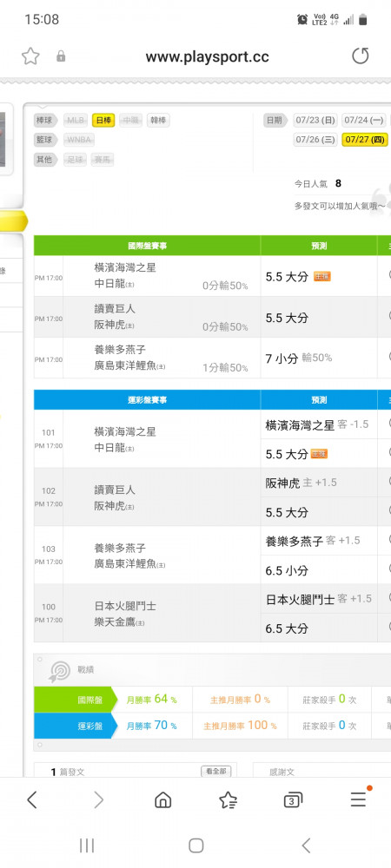This screenshot has height=868, width=391.
Task: Tap the bookmark star icon in address bar
Action: click(30, 56)
